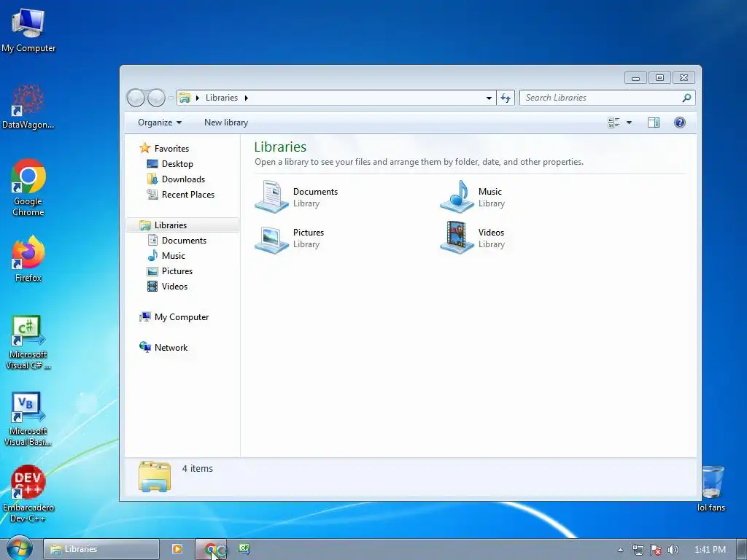
Task: Select Documents under Libraries in sidebar
Action: tap(177, 241)
